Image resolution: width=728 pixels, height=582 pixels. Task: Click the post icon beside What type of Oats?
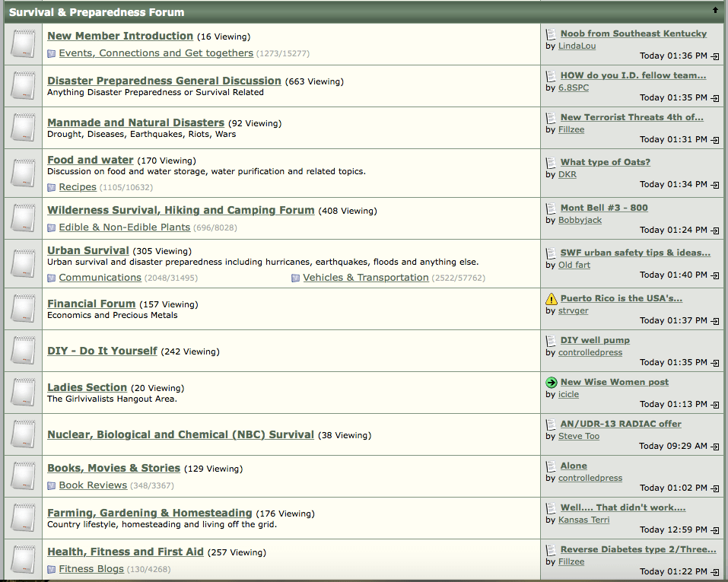pyautogui.click(x=551, y=163)
